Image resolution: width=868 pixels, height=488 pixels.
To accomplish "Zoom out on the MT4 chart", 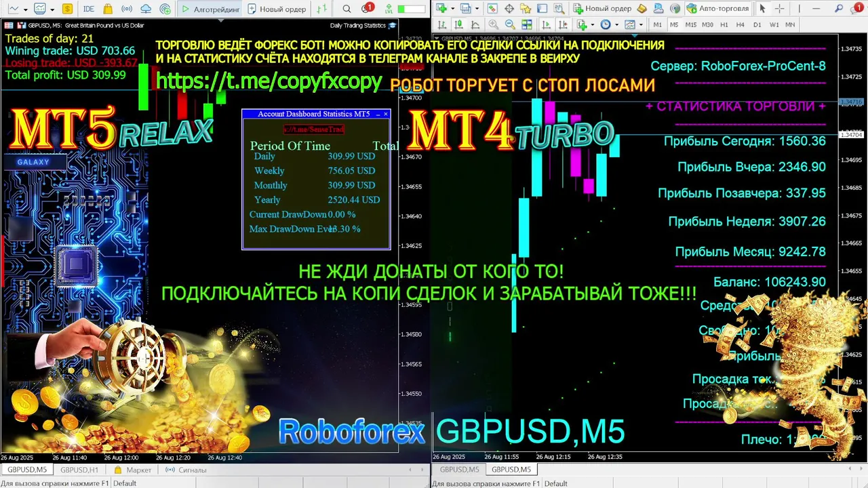I will pos(510,24).
